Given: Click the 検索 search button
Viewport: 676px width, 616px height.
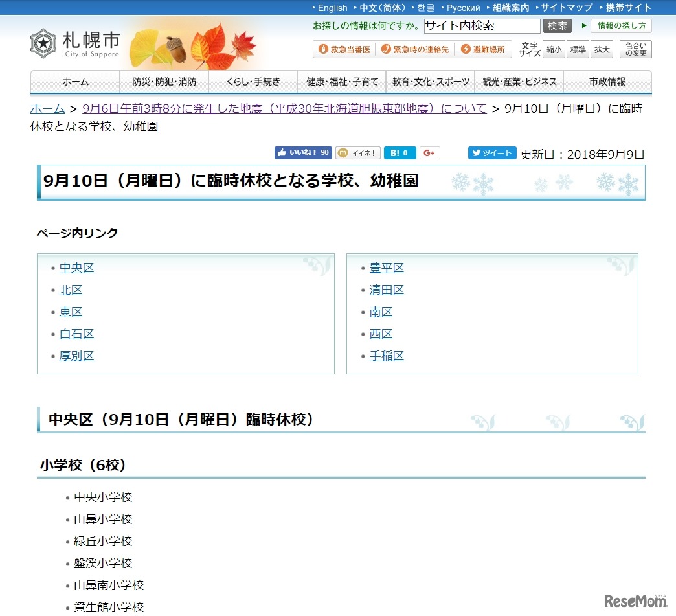Looking at the screenshot, I should point(557,26).
